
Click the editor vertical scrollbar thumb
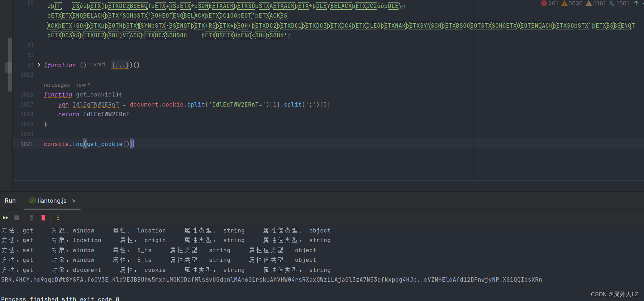tap(10, 65)
